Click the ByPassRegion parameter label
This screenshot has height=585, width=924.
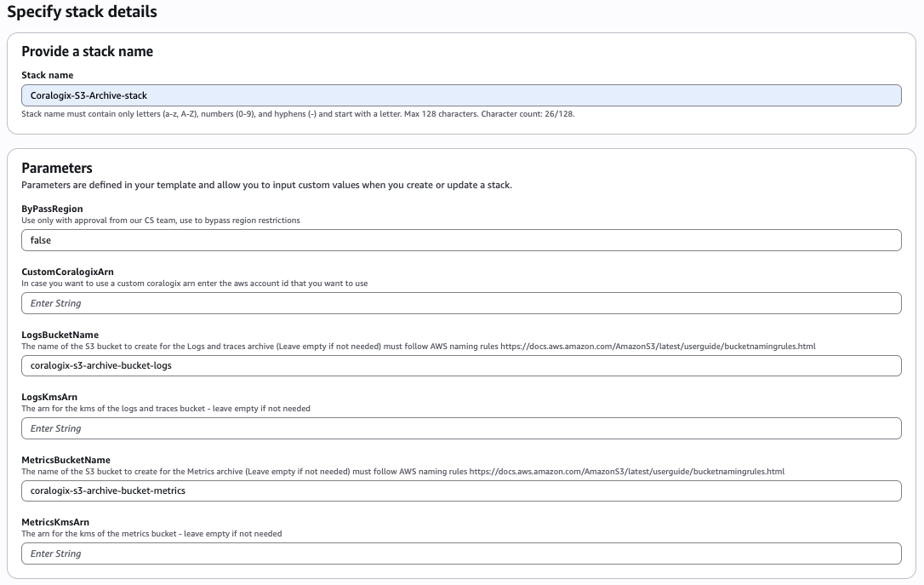point(52,209)
